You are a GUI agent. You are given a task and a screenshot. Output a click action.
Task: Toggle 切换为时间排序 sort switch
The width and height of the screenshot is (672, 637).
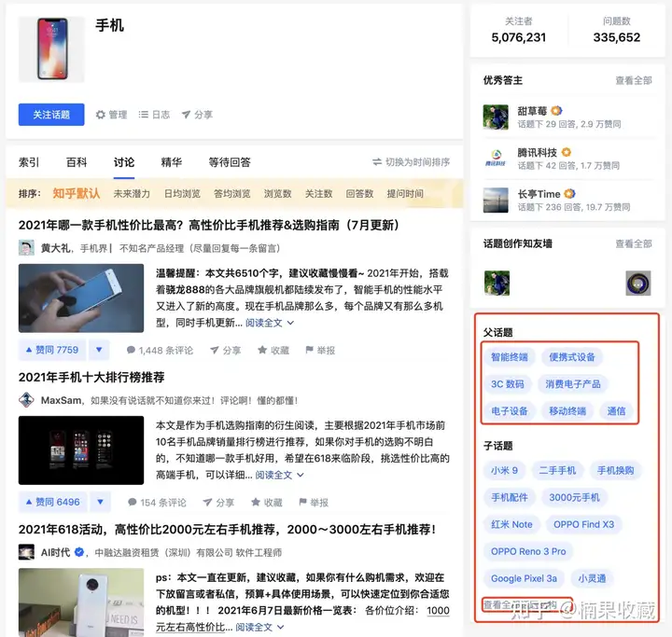click(411, 162)
